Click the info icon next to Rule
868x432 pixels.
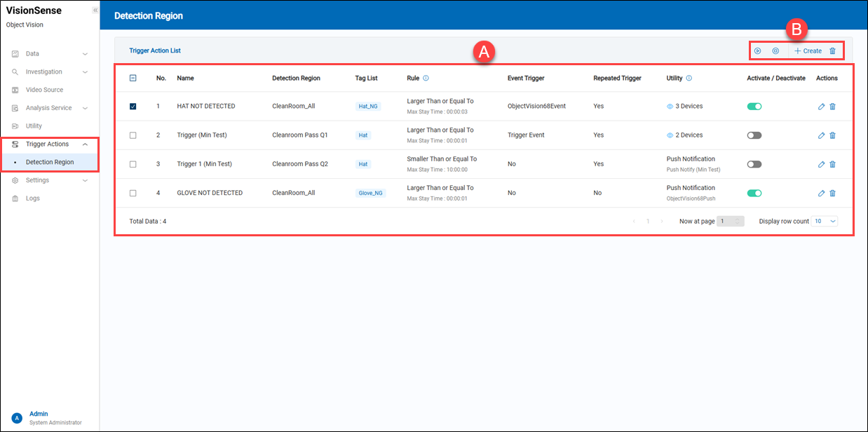[x=426, y=79]
